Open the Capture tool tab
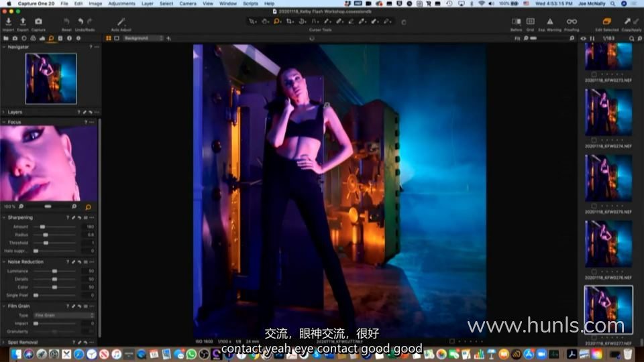 [x=15, y=38]
